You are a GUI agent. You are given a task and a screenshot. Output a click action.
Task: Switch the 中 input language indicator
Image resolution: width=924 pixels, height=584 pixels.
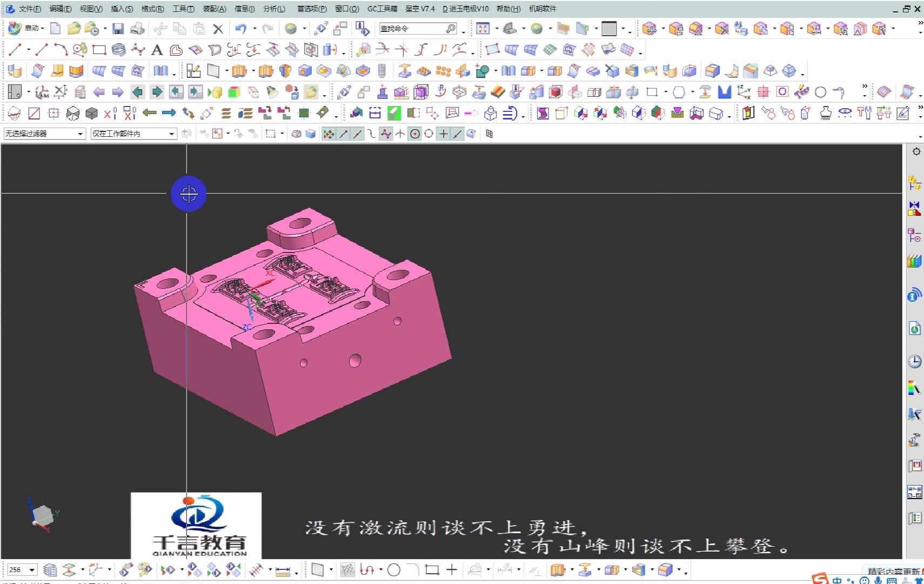coord(837,580)
